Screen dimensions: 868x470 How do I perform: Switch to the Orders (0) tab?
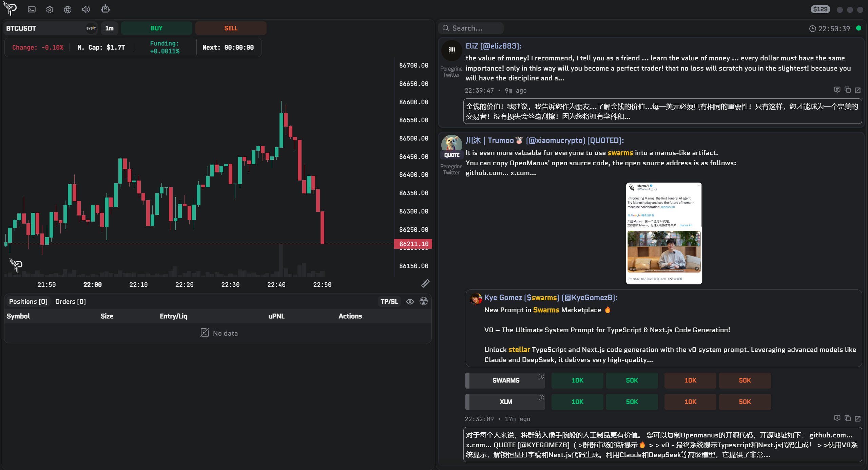pyautogui.click(x=70, y=302)
